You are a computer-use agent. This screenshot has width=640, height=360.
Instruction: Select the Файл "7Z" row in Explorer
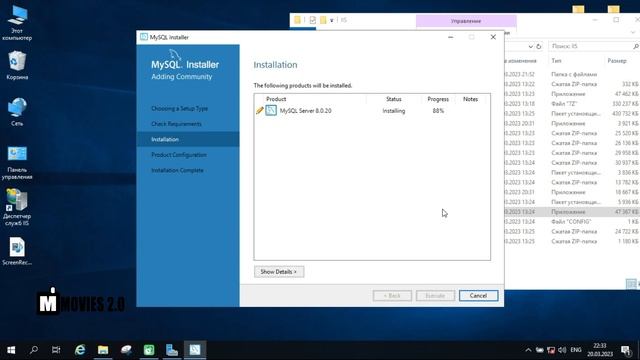point(572,104)
